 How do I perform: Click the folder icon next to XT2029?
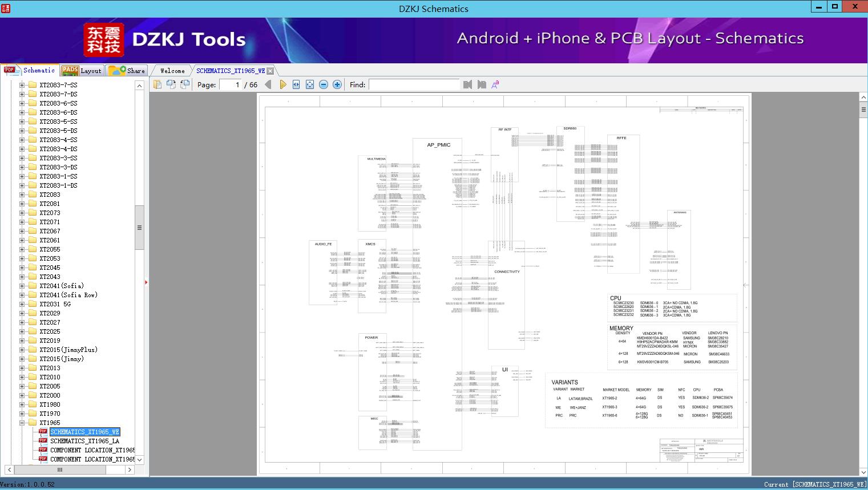coord(33,313)
